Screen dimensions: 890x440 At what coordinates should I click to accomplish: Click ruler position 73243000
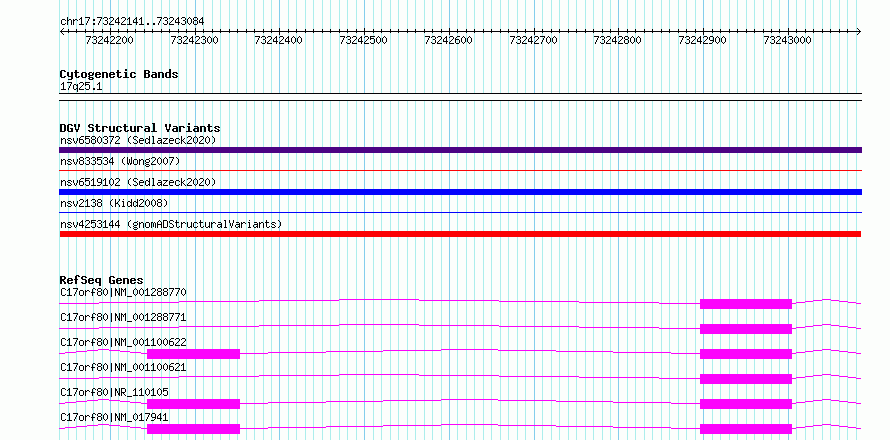(x=788, y=40)
